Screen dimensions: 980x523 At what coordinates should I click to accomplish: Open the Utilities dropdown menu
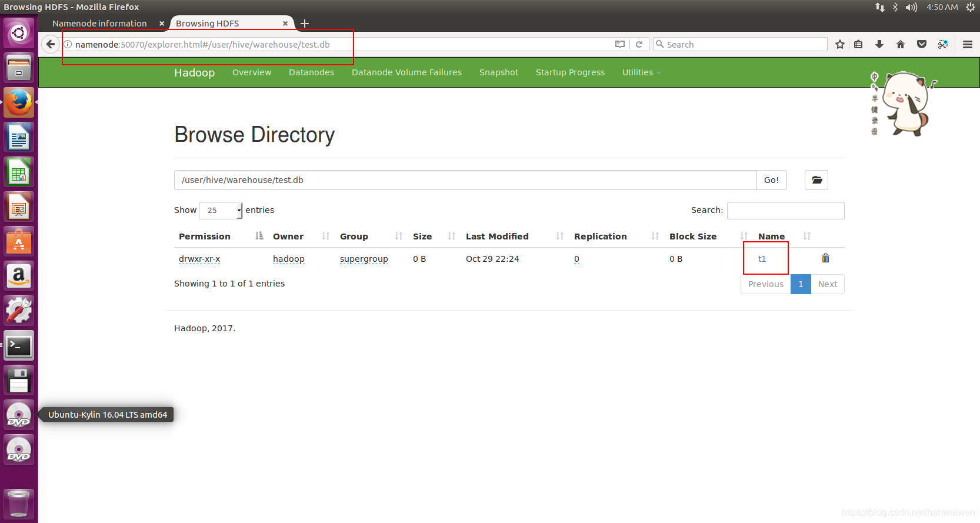click(x=641, y=72)
